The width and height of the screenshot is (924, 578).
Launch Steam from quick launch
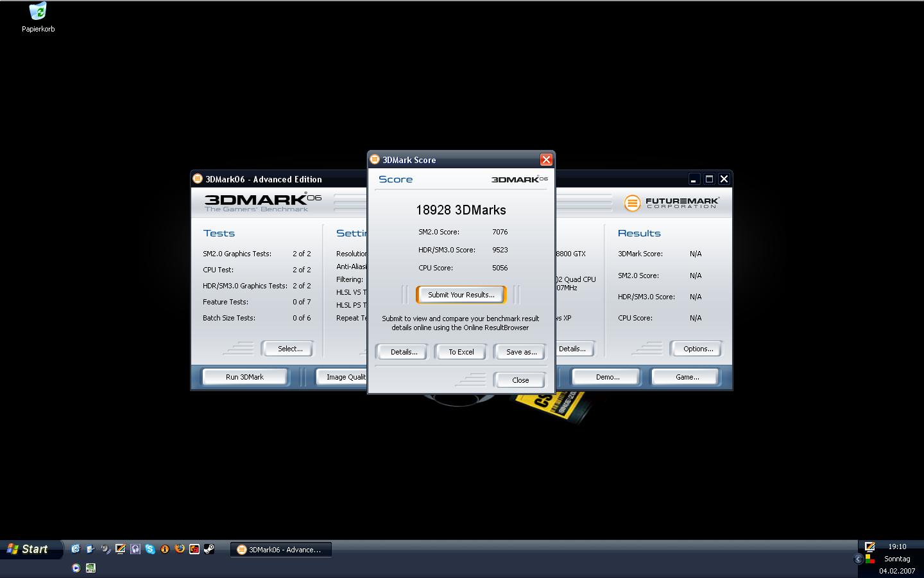[x=209, y=549]
